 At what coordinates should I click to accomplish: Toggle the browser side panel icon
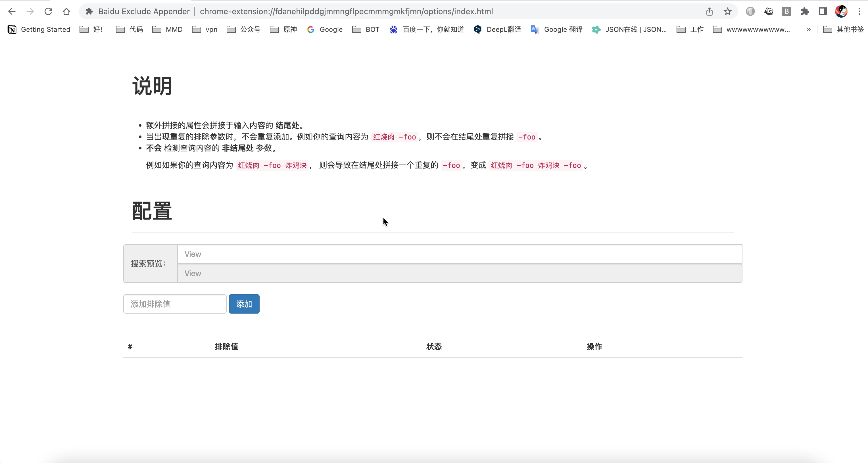(x=823, y=11)
